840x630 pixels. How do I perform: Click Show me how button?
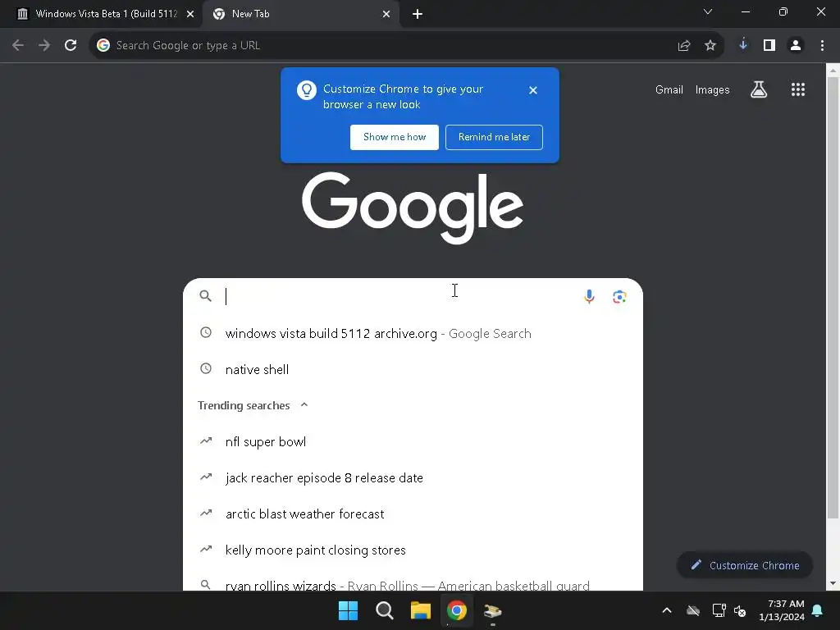pyautogui.click(x=395, y=137)
